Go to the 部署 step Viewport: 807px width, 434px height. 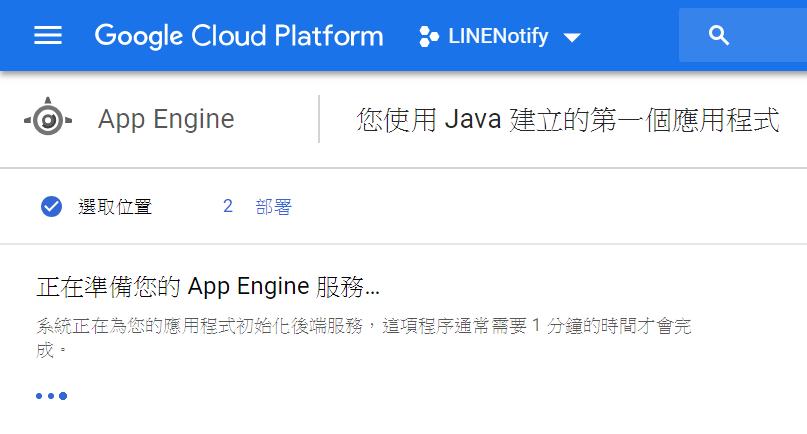pyautogui.click(x=274, y=206)
